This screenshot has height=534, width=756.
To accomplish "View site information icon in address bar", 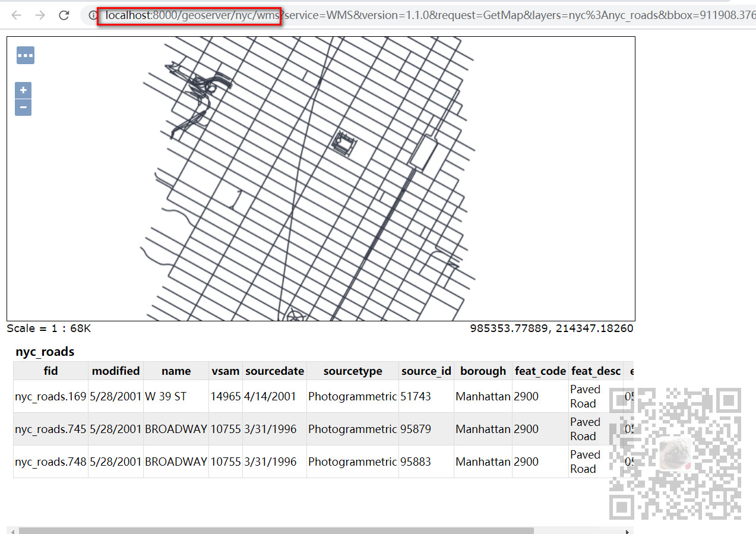I will (x=93, y=15).
